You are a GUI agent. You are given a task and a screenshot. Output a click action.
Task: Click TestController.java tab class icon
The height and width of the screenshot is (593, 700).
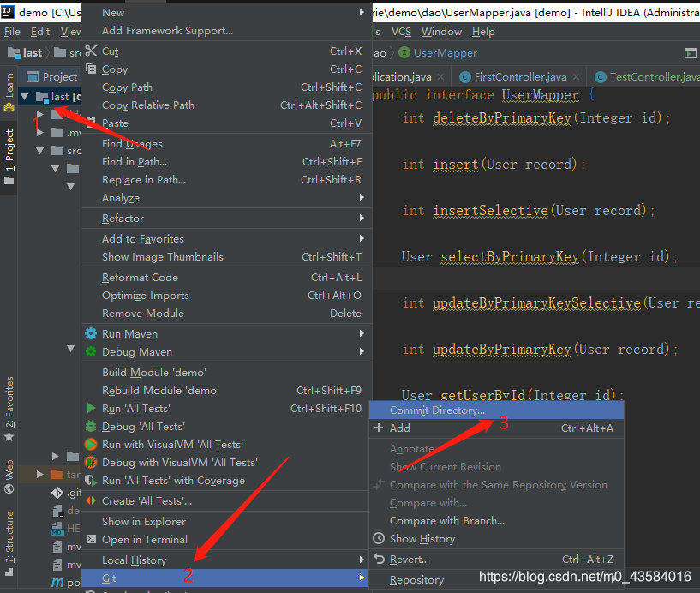[x=601, y=77]
